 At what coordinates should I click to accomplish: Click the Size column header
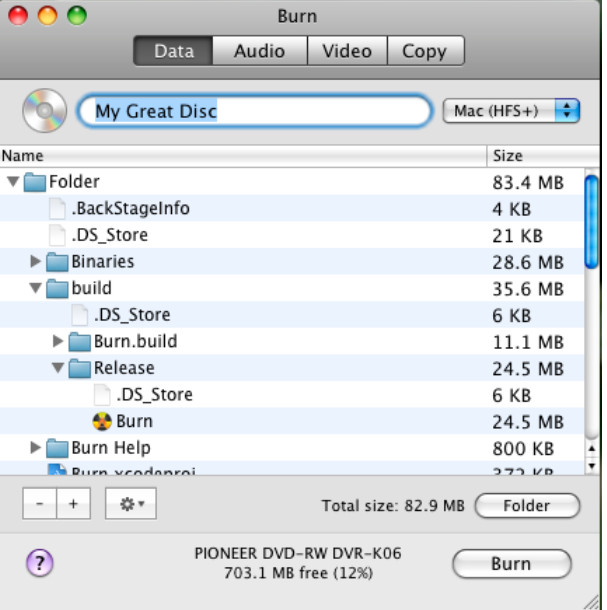tap(543, 156)
